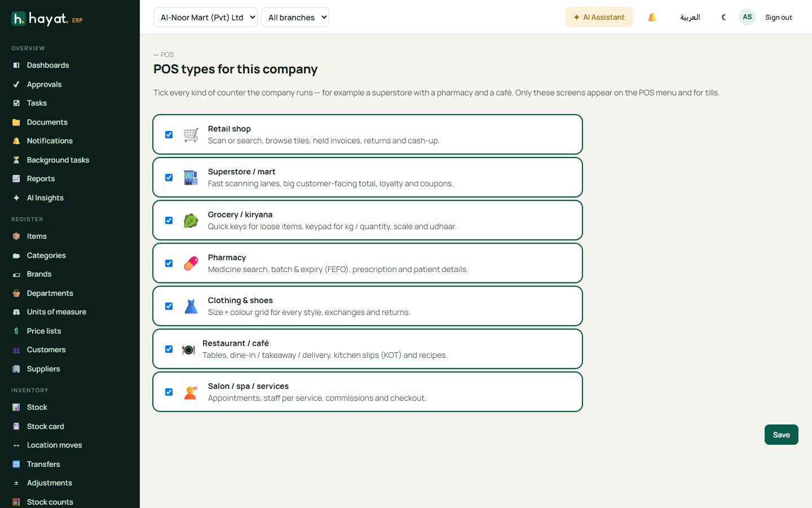
Task: Open the All branches dropdown
Action: [x=295, y=17]
